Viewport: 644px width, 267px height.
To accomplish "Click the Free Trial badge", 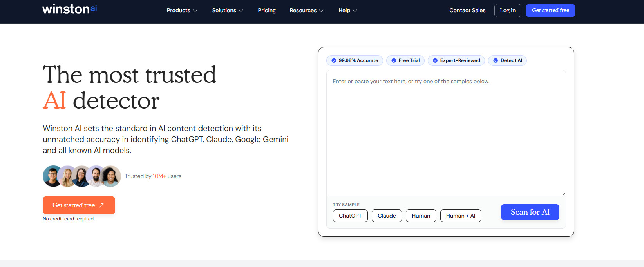I will click(x=405, y=60).
